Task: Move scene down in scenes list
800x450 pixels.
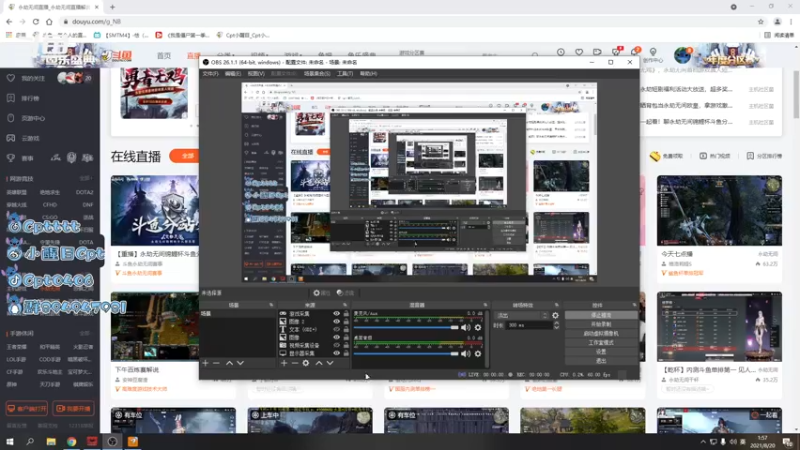Action: point(240,363)
